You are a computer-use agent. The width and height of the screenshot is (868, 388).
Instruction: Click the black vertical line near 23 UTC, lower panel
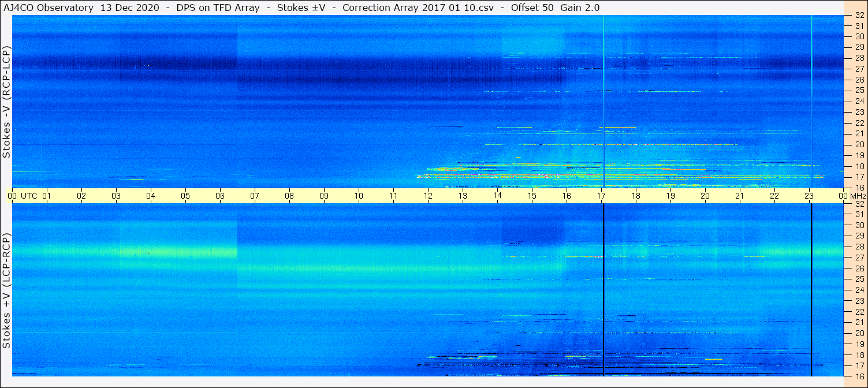811,290
